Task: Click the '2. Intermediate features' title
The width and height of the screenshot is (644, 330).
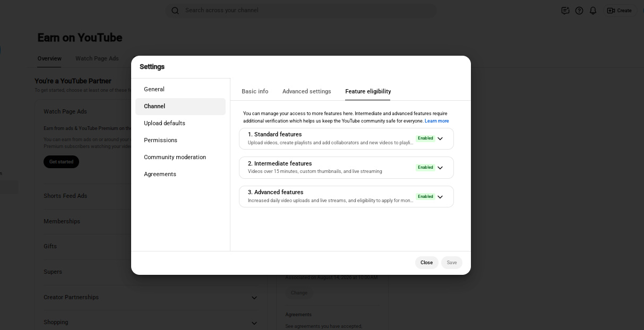Action: click(x=280, y=163)
